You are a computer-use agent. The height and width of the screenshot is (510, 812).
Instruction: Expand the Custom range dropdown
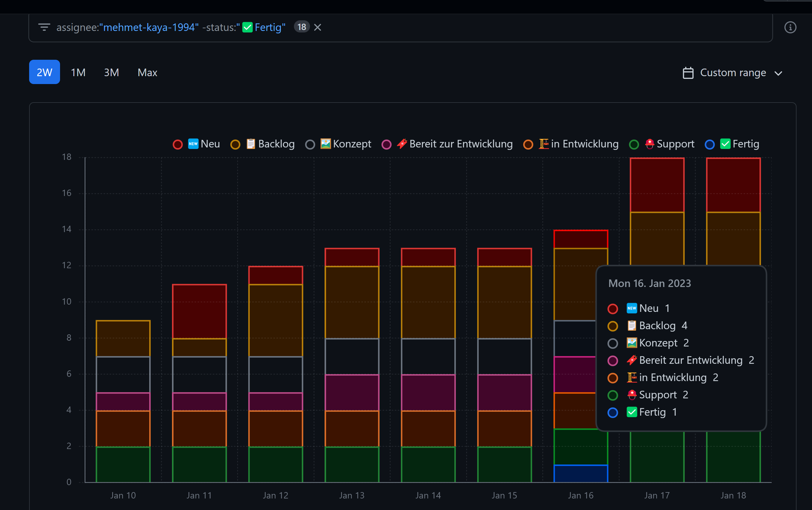click(x=779, y=73)
